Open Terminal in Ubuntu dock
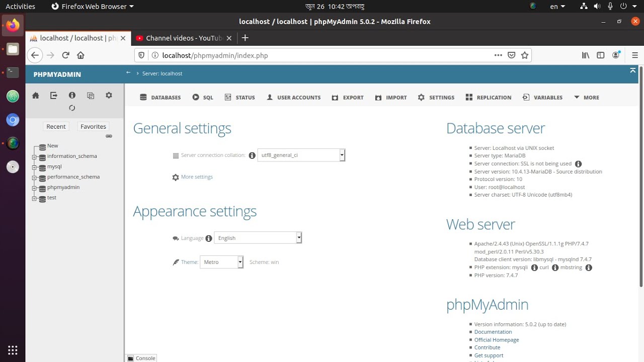644x362 pixels. pyautogui.click(x=13, y=72)
